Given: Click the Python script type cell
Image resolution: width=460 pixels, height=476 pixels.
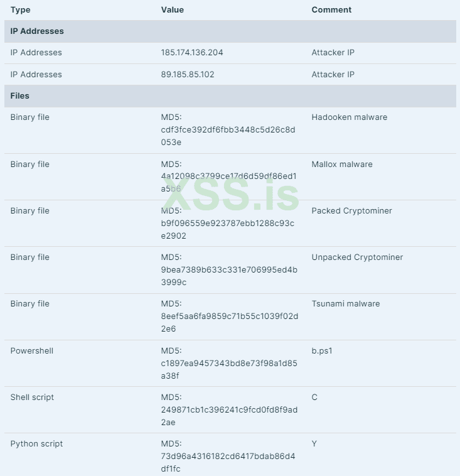Looking at the screenshot, I should pos(36,444).
